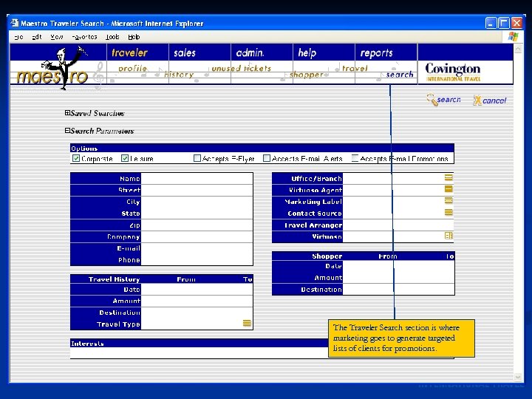Click into the Zip field

tap(197, 225)
